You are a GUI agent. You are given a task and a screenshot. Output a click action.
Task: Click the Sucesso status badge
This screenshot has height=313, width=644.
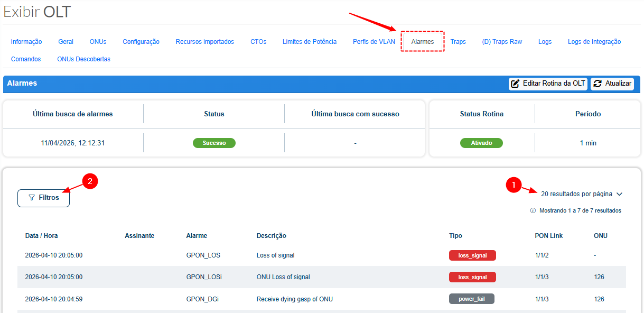pyautogui.click(x=214, y=143)
